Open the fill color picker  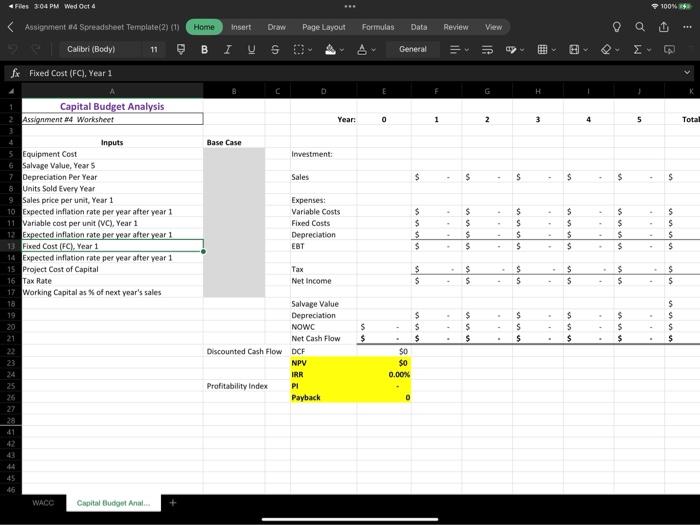pos(334,49)
